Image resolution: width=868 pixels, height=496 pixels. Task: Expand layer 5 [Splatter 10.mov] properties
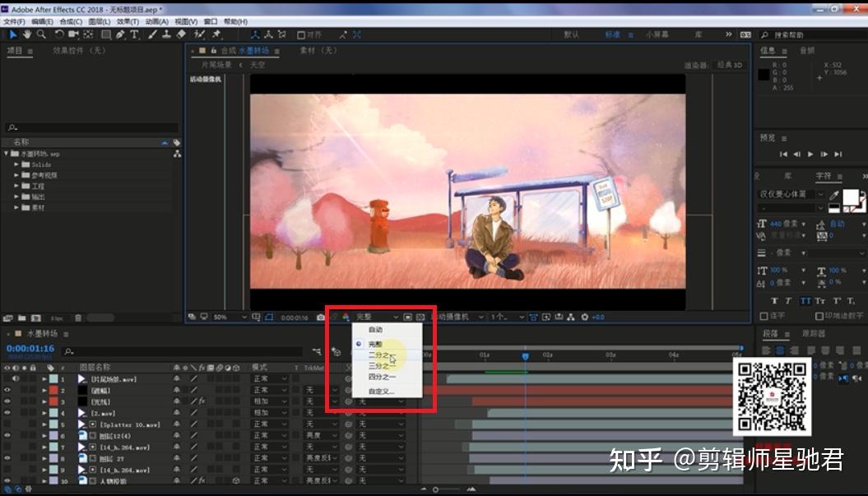pyautogui.click(x=44, y=424)
